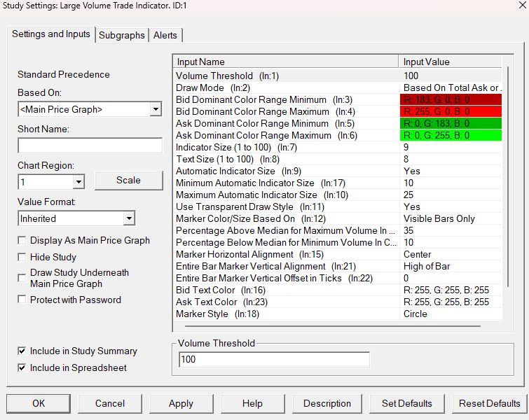The height and width of the screenshot is (420, 529).
Task: Close the Study Settings dialog
Action: tap(522, 6)
